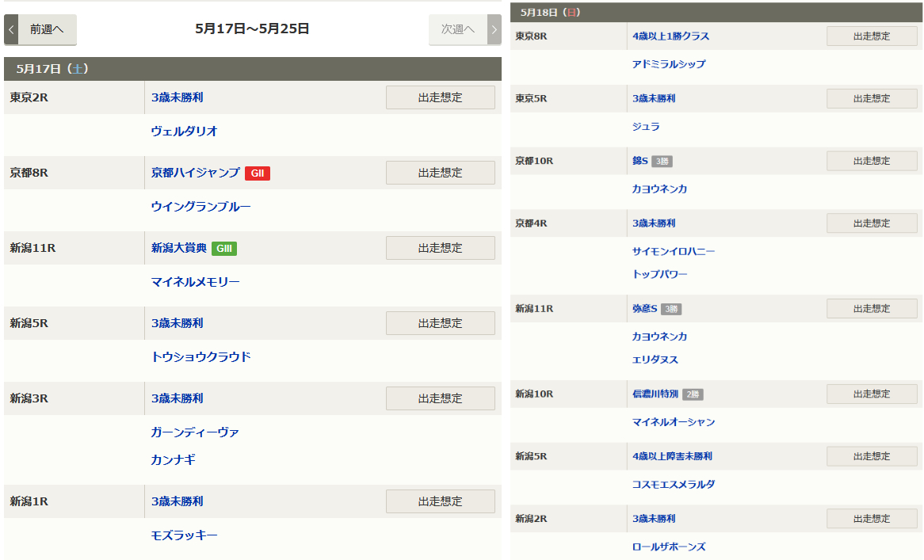924x560 pixels.
Task: Click the red GII grade badge
Action: 257,173
